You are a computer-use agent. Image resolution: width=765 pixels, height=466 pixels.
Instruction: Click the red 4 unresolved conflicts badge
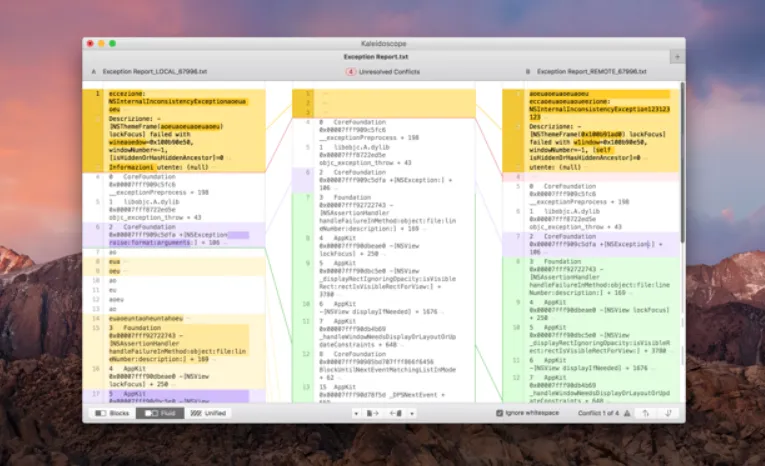coord(350,72)
